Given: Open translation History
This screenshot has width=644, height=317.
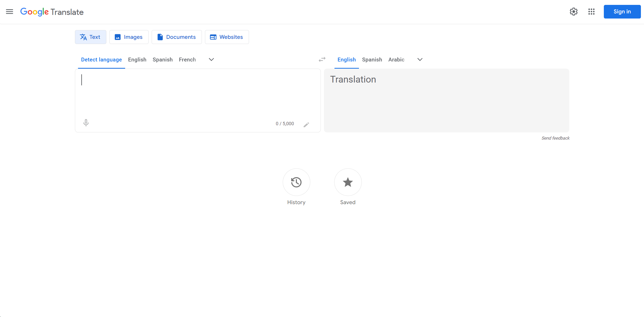Looking at the screenshot, I should tap(296, 182).
